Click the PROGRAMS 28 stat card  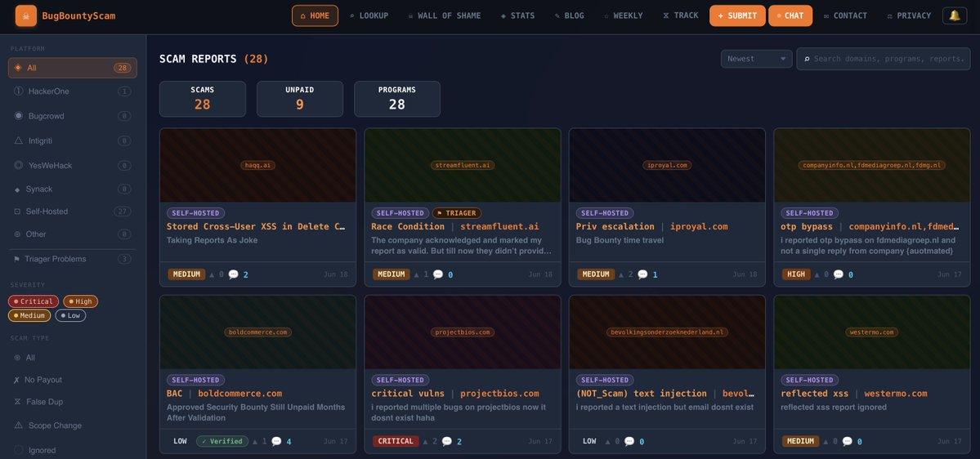[x=397, y=99]
